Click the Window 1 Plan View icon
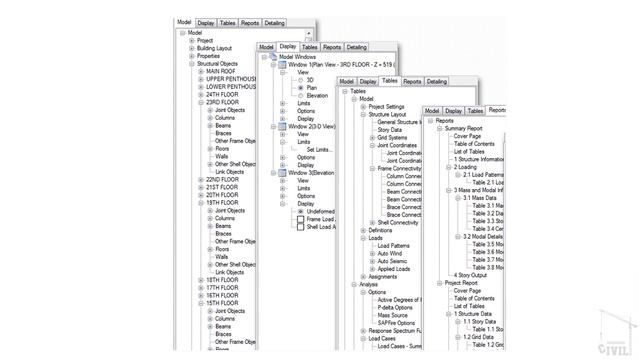 (282, 64)
